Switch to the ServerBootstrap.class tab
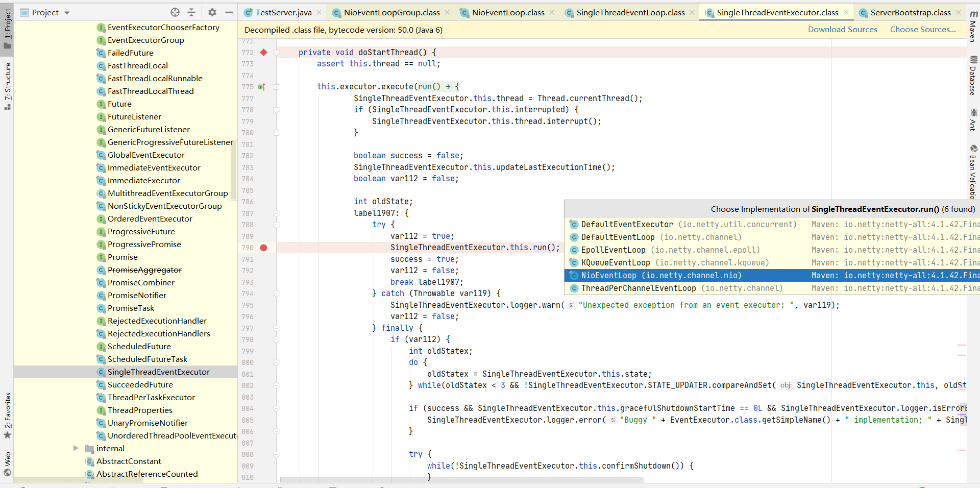Viewport: 980px width, 488px height. pyautogui.click(x=910, y=12)
